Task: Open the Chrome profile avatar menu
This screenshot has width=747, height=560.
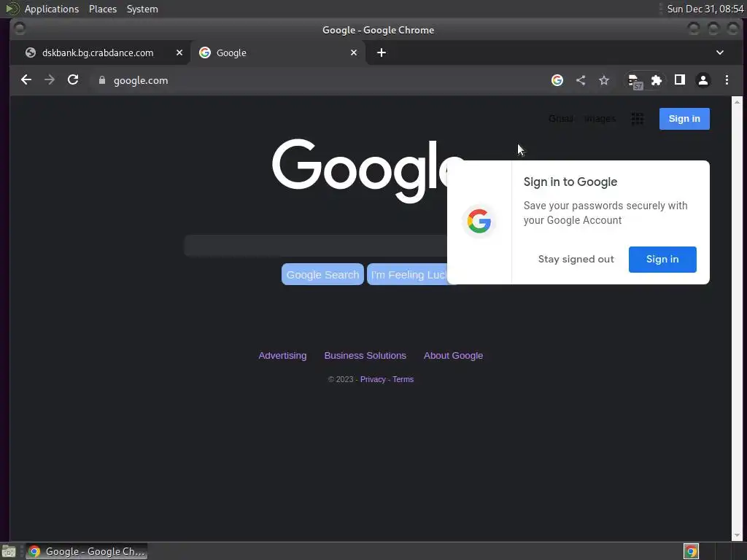Action: pyautogui.click(x=703, y=80)
